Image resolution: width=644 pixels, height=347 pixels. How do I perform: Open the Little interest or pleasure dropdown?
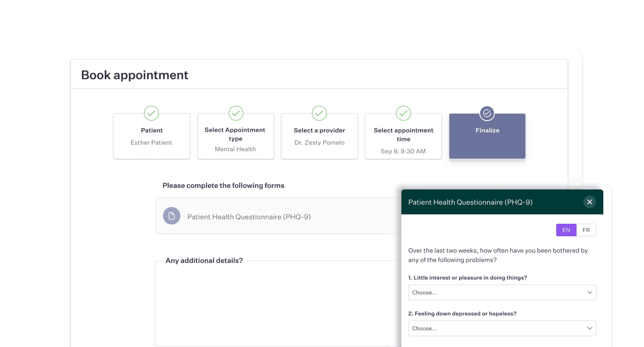point(502,292)
